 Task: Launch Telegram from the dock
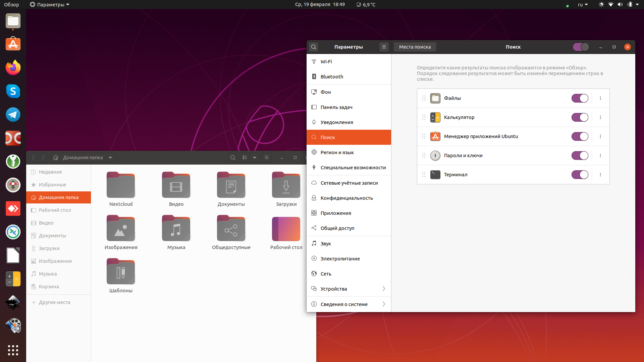(13, 115)
